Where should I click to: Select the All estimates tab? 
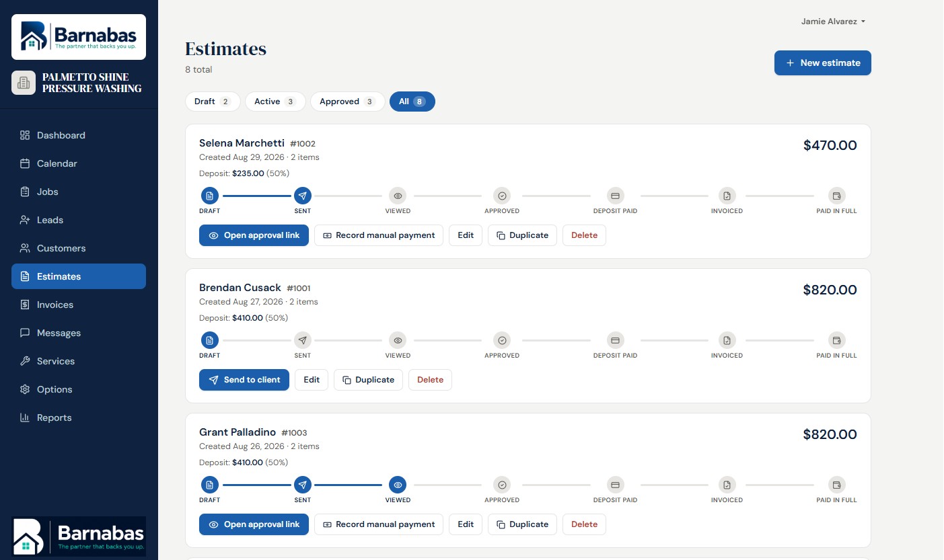point(412,102)
